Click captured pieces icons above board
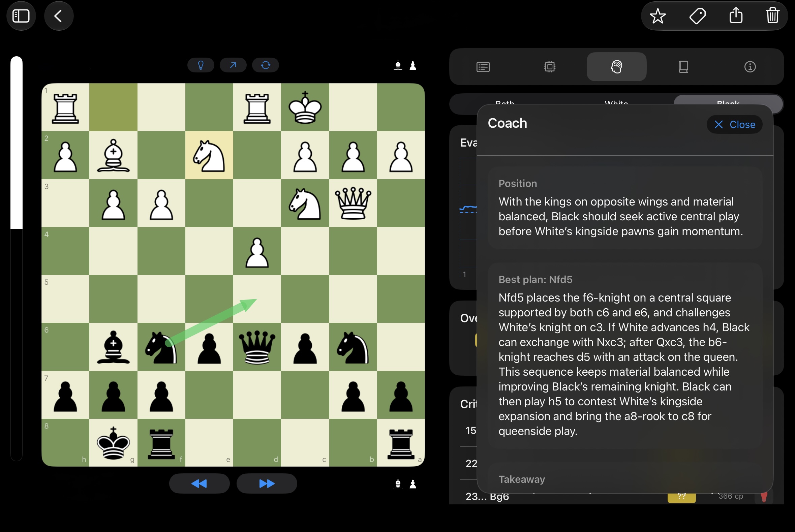Viewport: 795px width, 532px height. (x=405, y=65)
